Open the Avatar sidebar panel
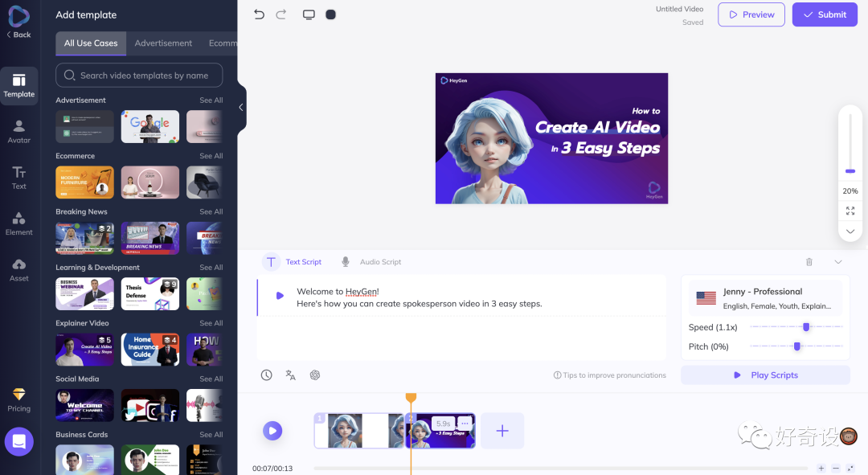The width and height of the screenshot is (868, 475). [19, 132]
